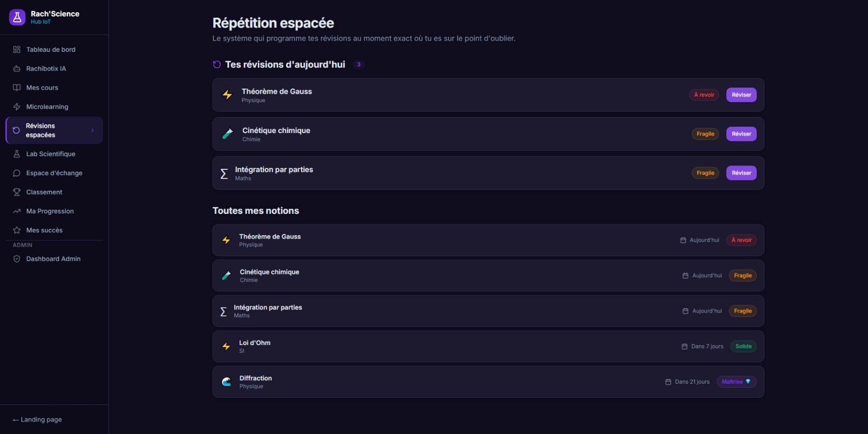Select the Microlearning lightning icon
The width and height of the screenshot is (868, 434).
click(17, 106)
